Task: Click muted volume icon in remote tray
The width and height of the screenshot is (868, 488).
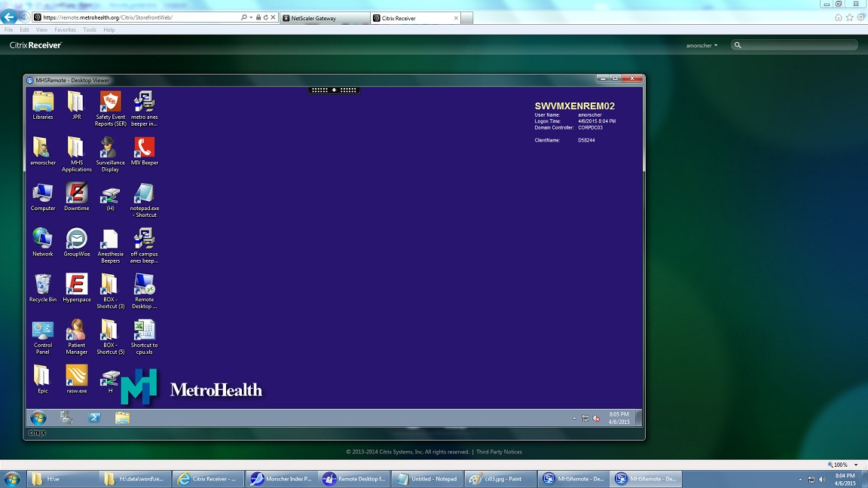Action: tap(596, 418)
